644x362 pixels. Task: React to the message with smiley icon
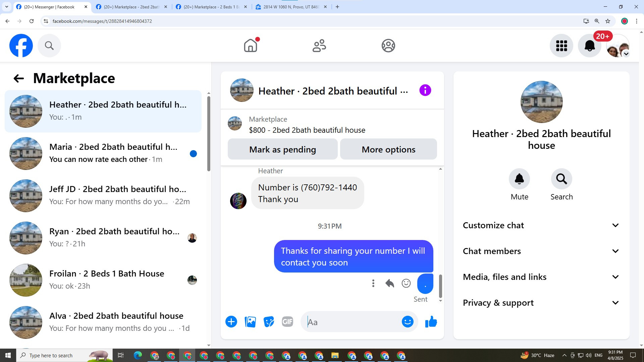[406, 284]
